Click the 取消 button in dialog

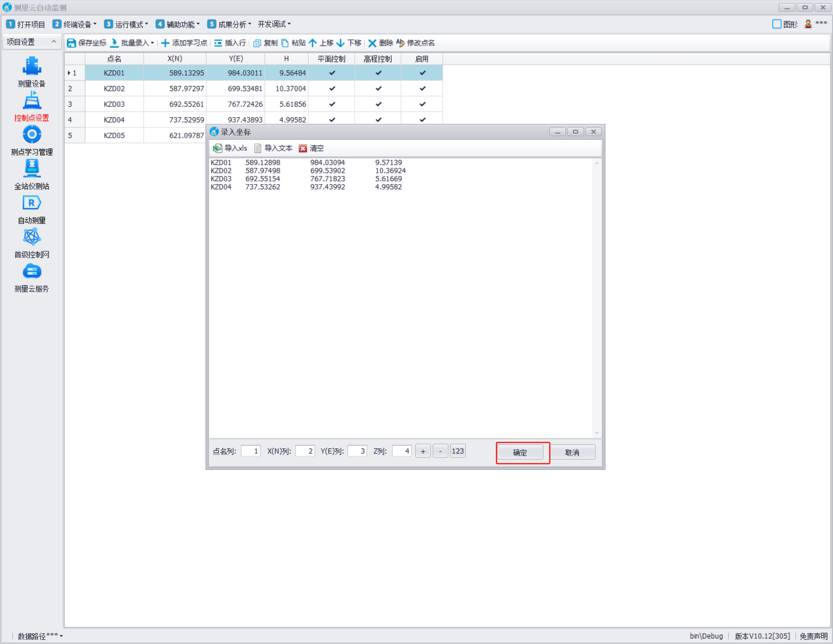pos(572,452)
